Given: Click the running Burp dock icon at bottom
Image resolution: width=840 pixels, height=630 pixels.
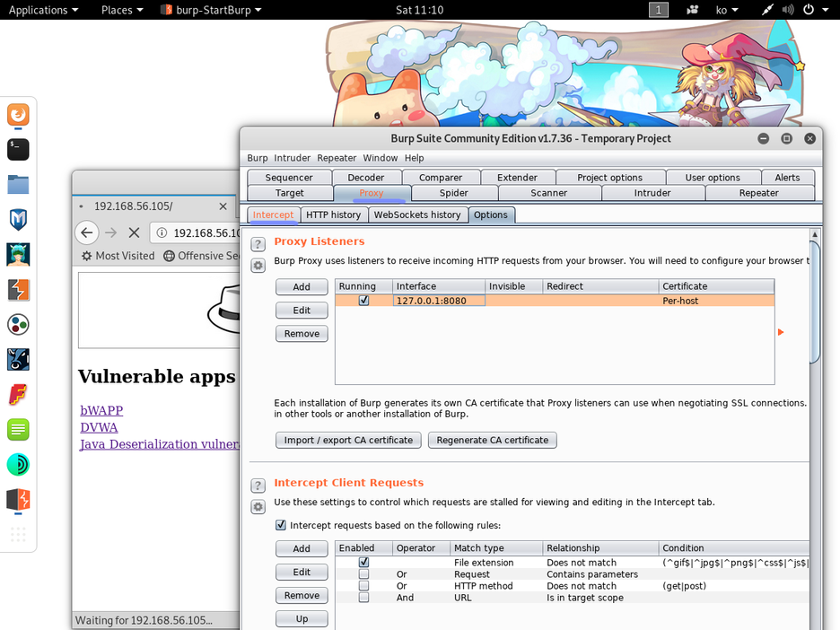Looking at the screenshot, I should coord(18,499).
